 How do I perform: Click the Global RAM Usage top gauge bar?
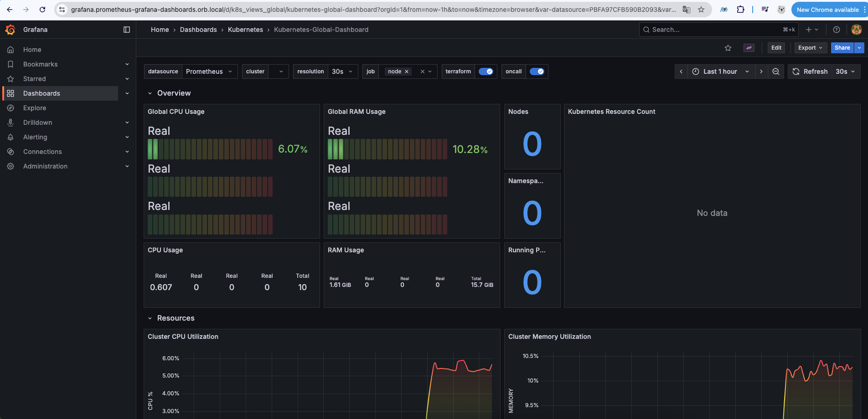pyautogui.click(x=387, y=149)
